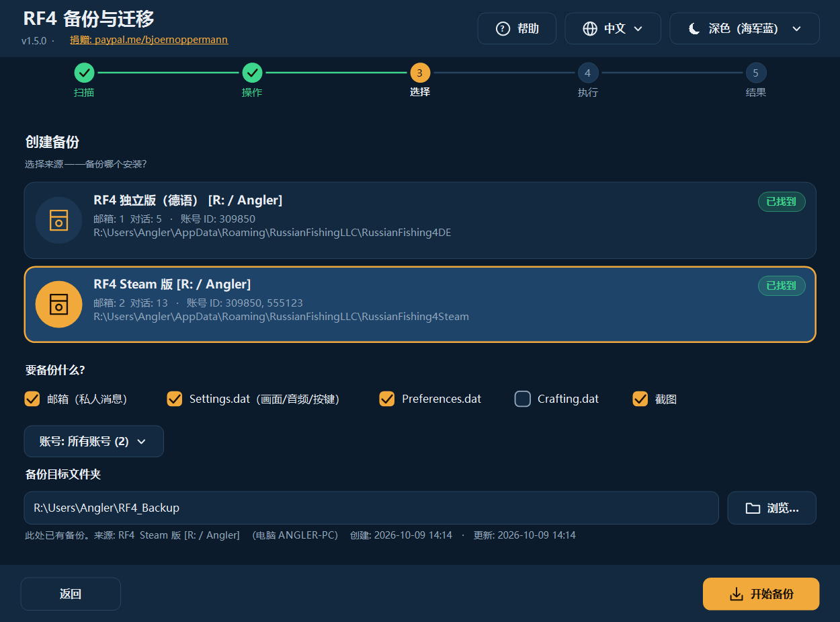Click the 备份目标文件夹 label
The width and height of the screenshot is (840, 622).
coord(63,474)
